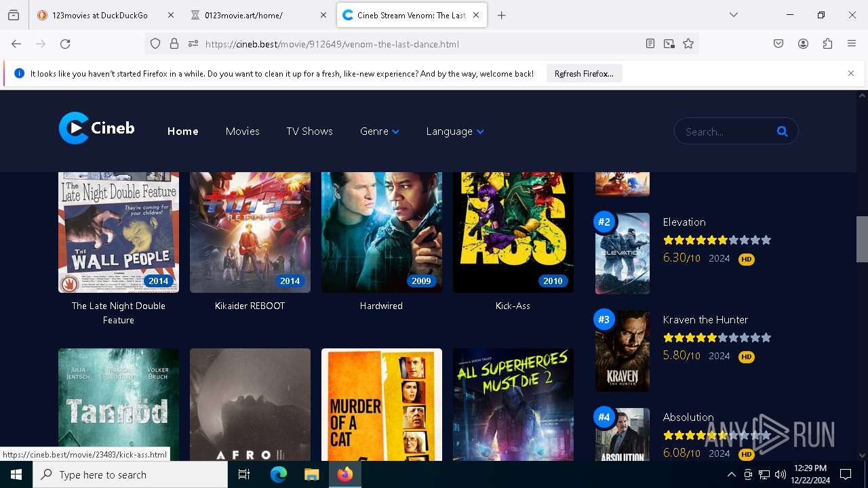This screenshot has width=868, height=488.
Task: Reload the current page
Action: click(65, 43)
